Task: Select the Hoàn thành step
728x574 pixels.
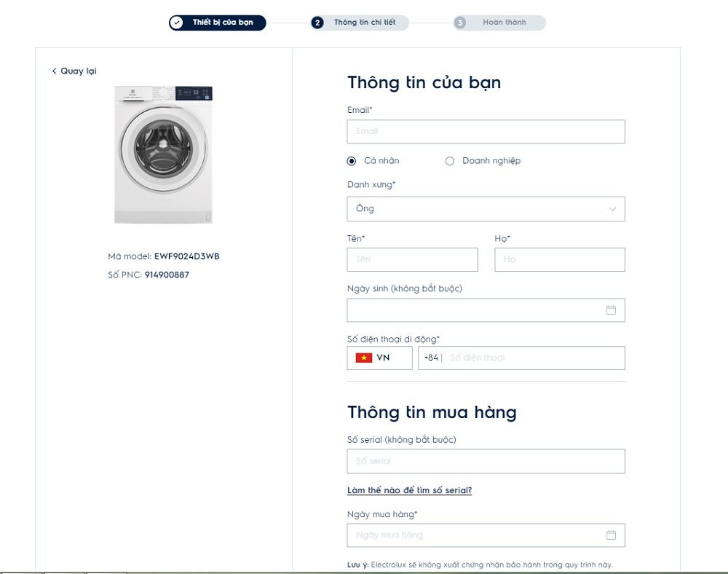Action: (504, 23)
